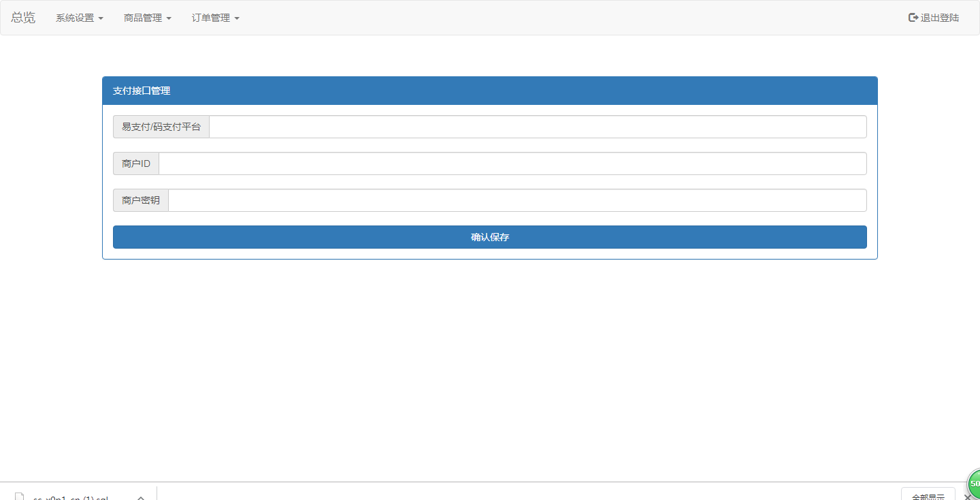Click the file icon of the downloaded sql
The image size is (980, 500).
tap(19, 497)
